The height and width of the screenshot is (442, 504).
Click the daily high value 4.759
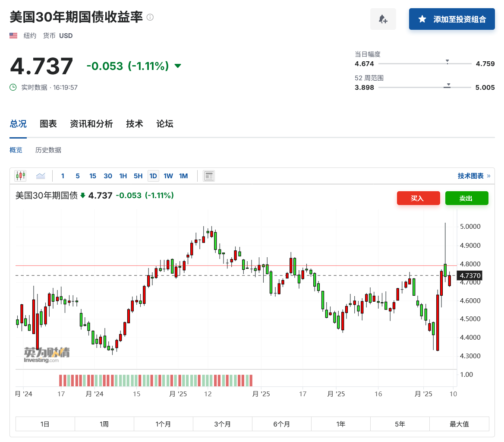485,63
